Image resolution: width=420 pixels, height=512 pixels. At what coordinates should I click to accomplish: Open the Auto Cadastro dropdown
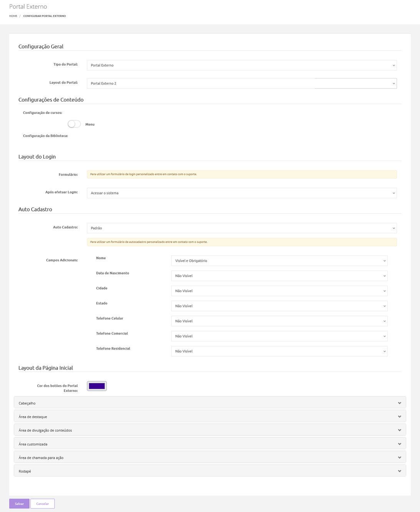click(242, 228)
